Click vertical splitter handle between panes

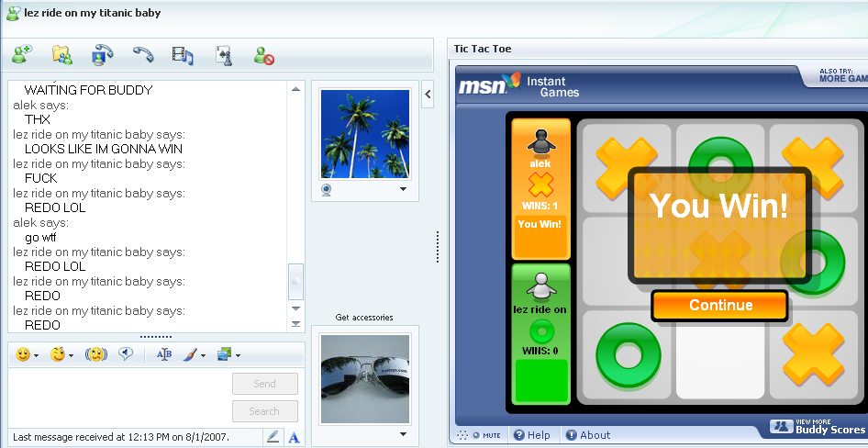(x=438, y=246)
